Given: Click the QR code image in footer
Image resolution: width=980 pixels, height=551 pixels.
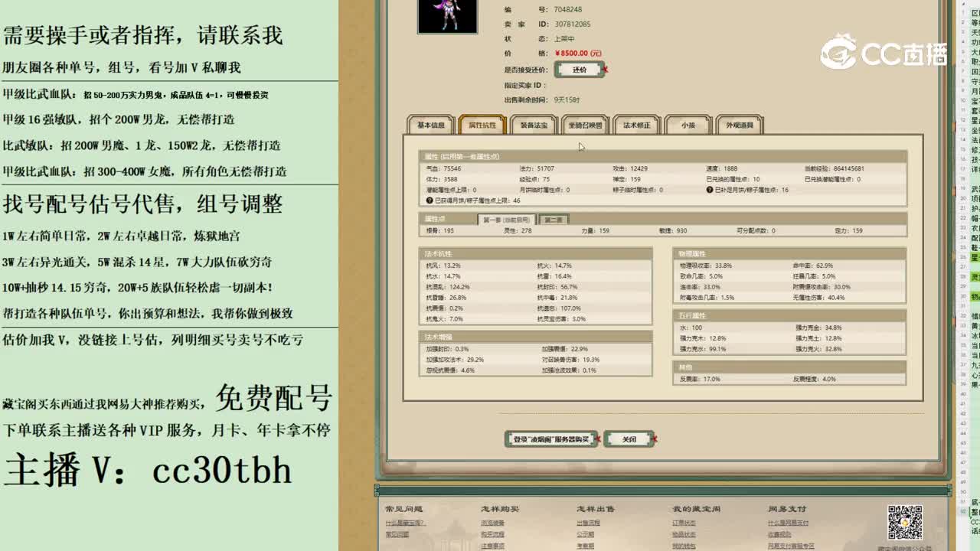Looking at the screenshot, I should point(904,523).
